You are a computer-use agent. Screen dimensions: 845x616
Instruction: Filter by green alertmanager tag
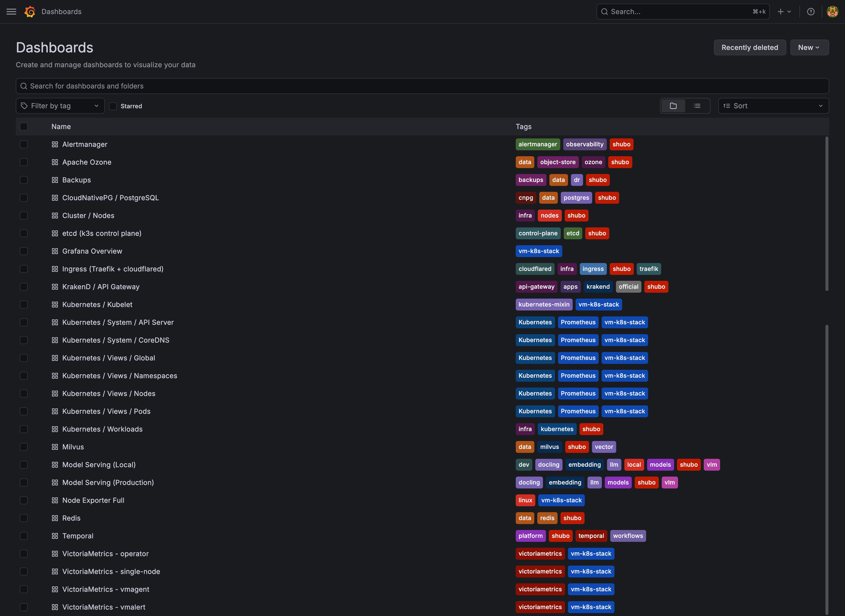538,144
